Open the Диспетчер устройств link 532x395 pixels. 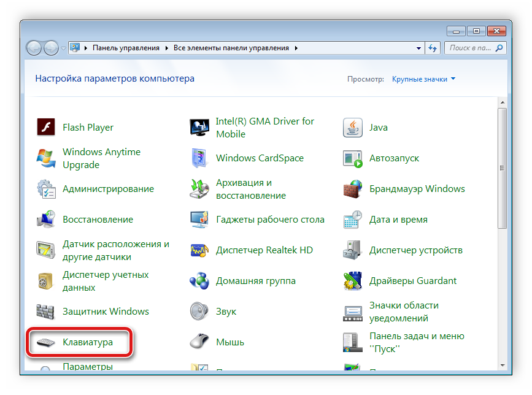pos(416,251)
